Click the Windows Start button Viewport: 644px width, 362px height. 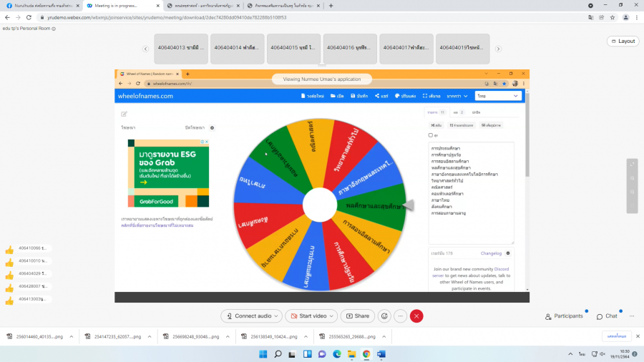(261, 353)
